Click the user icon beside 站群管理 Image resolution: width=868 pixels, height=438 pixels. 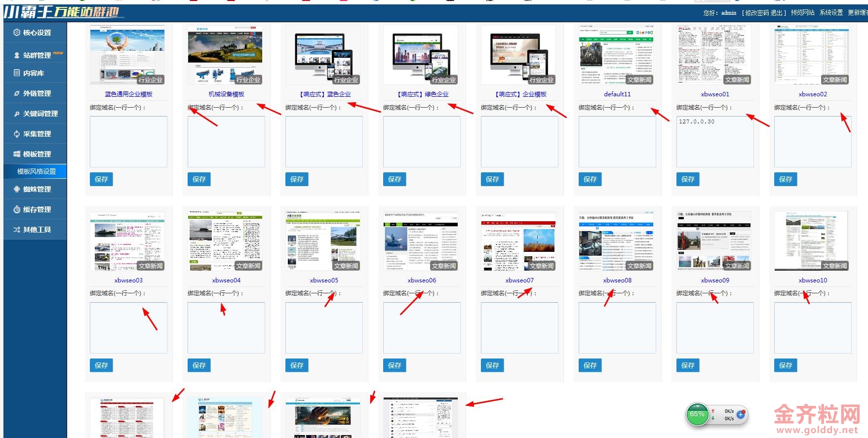pyautogui.click(x=17, y=55)
